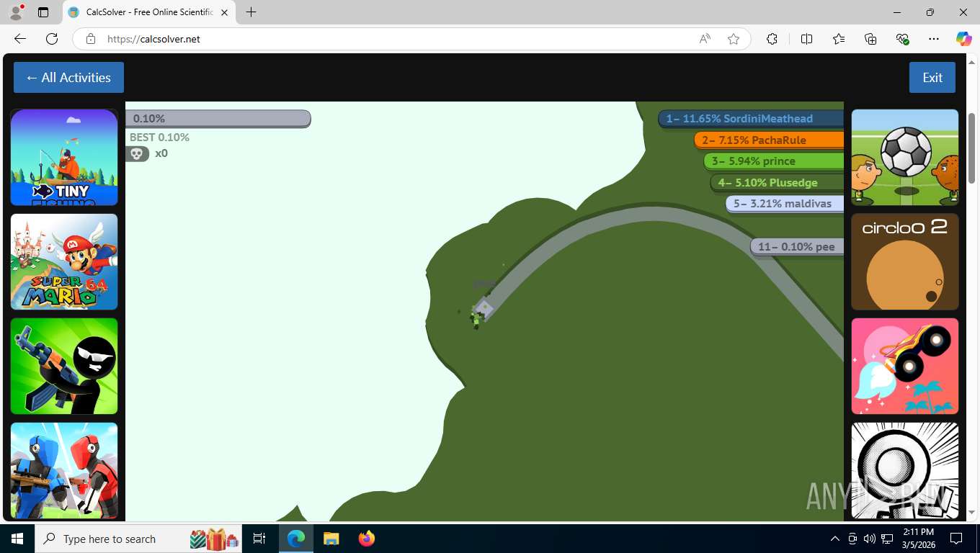Viewport: 980px width, 553px height.
Task: Open the Windows Start menu
Action: coord(17,539)
